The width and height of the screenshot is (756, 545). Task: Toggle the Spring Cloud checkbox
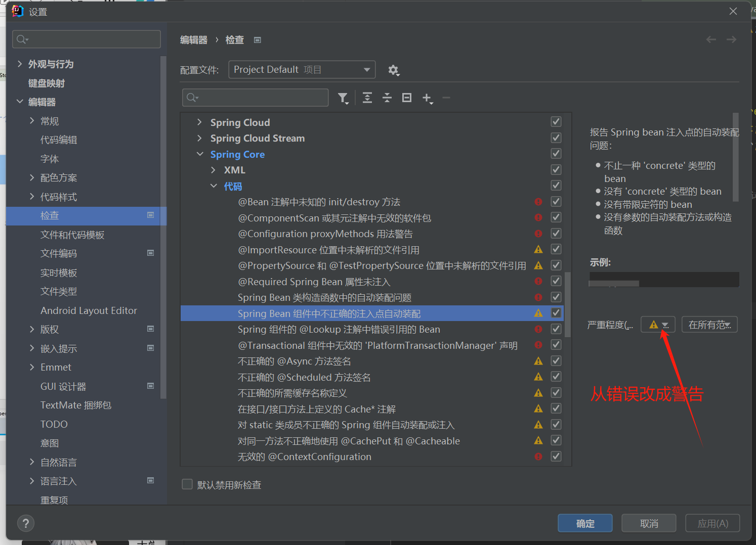coord(556,122)
